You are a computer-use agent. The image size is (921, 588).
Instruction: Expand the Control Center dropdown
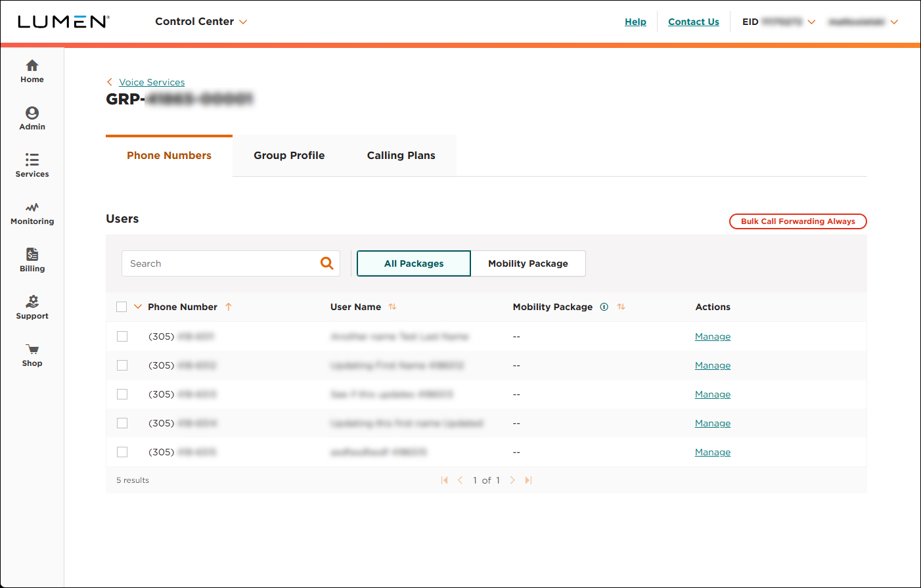coord(201,22)
